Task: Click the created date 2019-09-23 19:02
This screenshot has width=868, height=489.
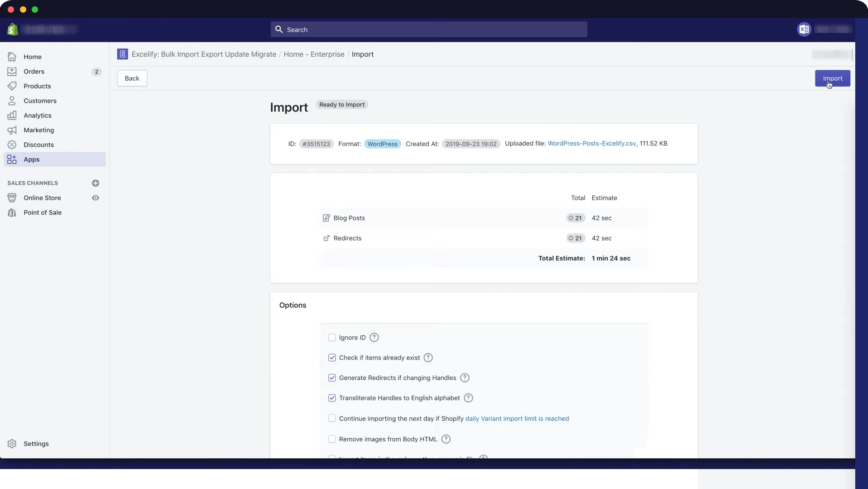Action: click(x=471, y=144)
